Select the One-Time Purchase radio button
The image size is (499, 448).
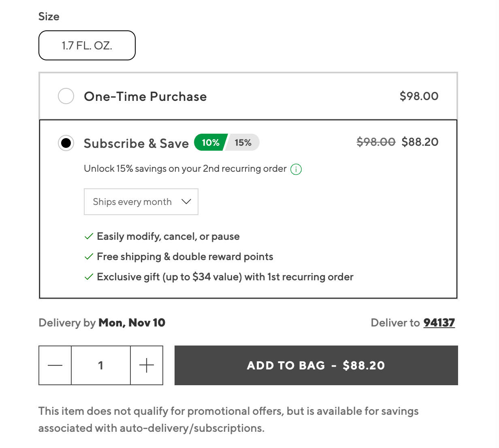[66, 96]
